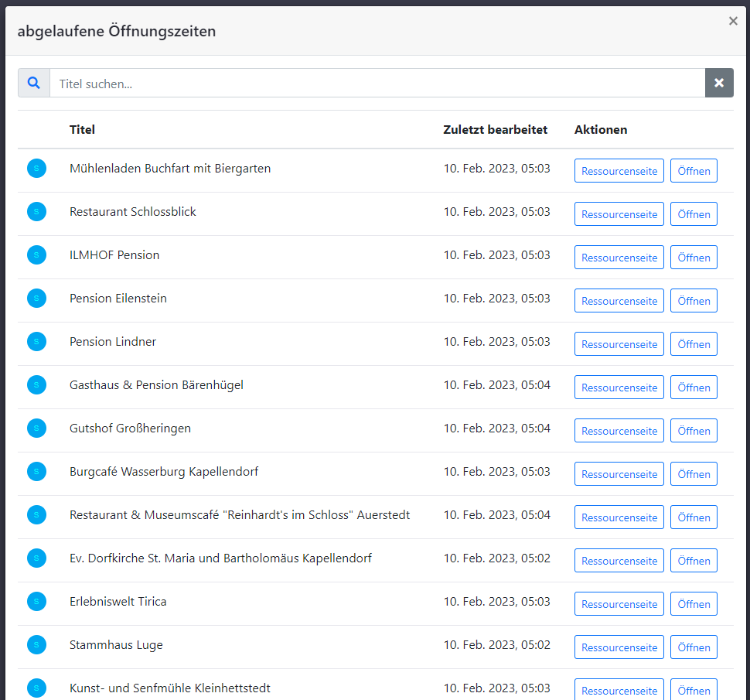Click Öffnen for Reinhardt's im Schloss Auerstedt
Viewport: 750px width, 700px height.
(x=694, y=517)
